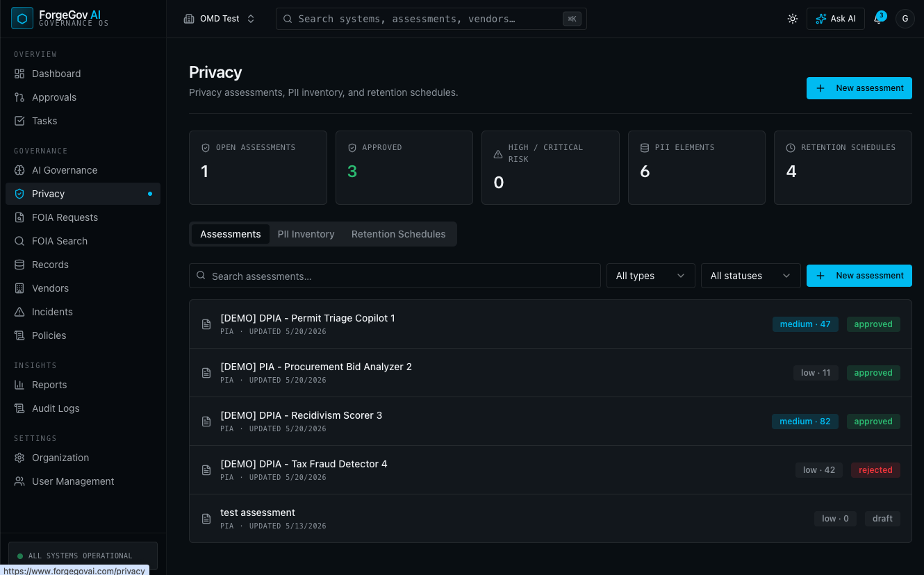Click the Approved count card
The image size is (924, 575).
(x=404, y=168)
